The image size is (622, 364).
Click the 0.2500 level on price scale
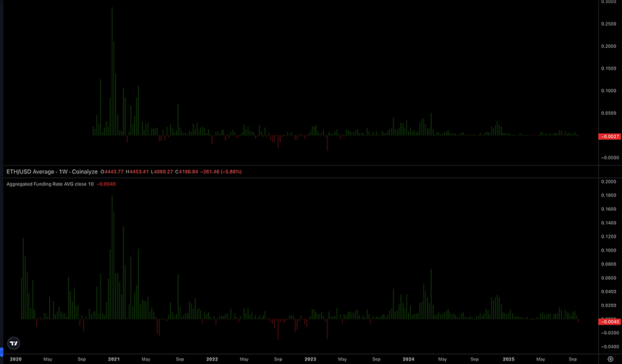[609, 24]
